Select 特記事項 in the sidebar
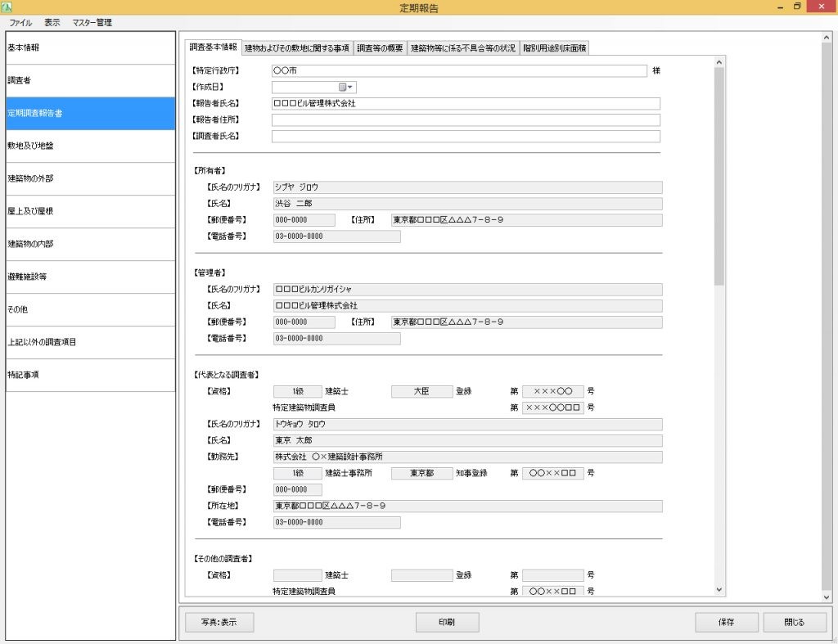The height and width of the screenshot is (644, 838). coord(90,375)
